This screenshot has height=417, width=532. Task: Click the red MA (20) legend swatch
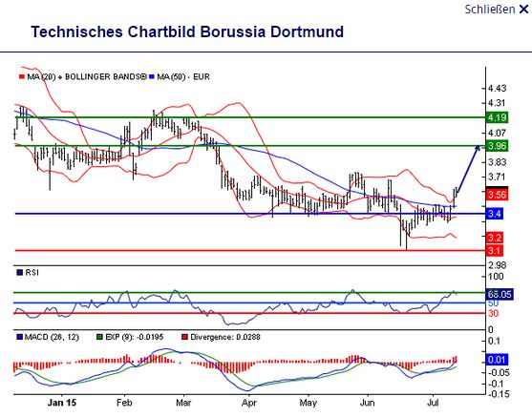click(22, 77)
